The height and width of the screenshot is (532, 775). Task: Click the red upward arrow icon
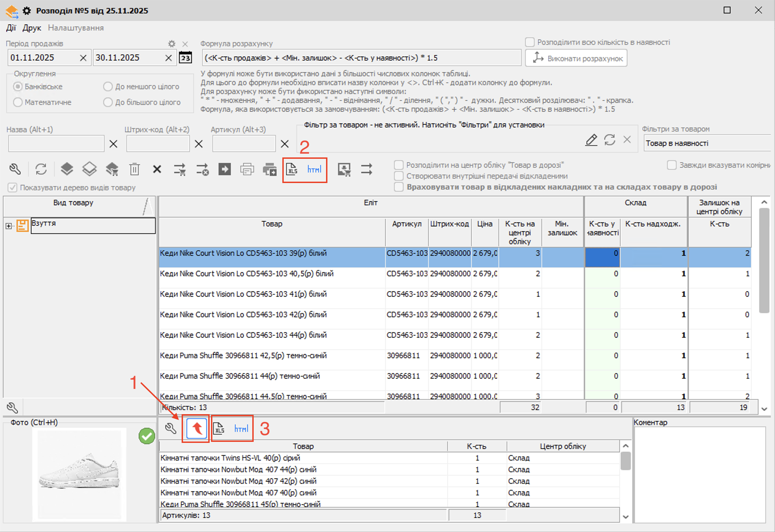(197, 428)
